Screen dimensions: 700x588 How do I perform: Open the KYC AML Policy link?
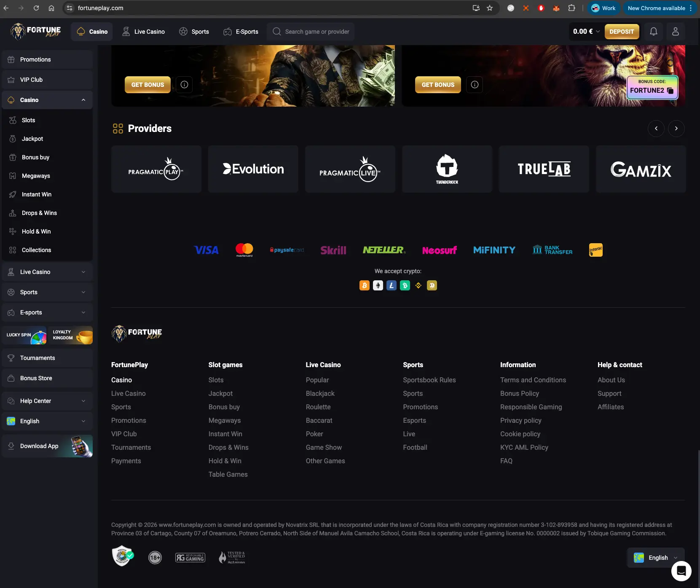click(524, 447)
